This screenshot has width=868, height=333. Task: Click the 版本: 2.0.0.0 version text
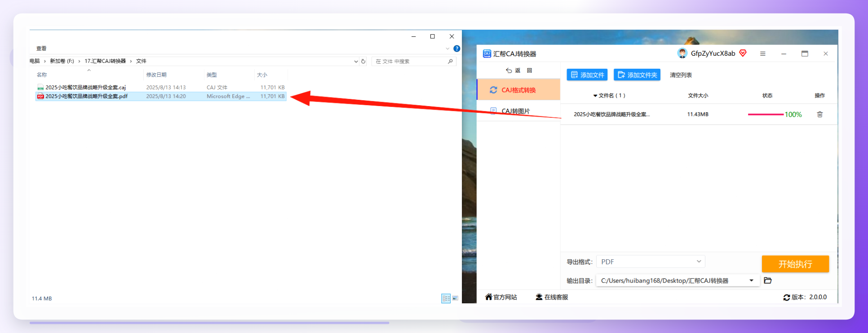pyautogui.click(x=809, y=297)
